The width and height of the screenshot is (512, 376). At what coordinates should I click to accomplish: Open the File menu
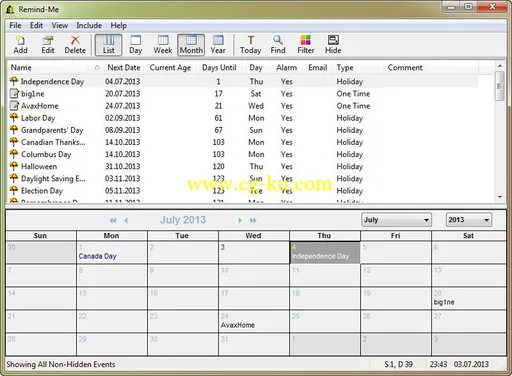coord(15,25)
